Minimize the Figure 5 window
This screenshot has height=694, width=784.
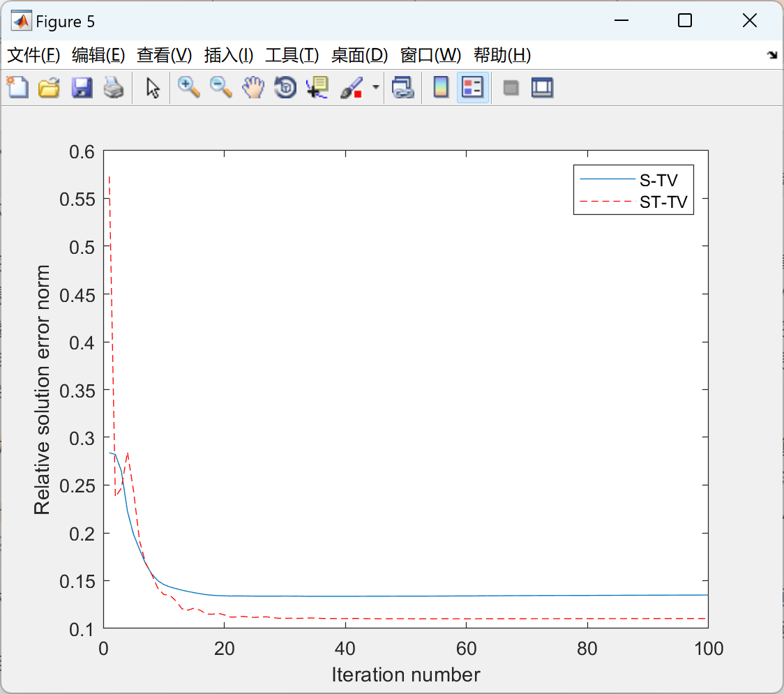(621, 20)
